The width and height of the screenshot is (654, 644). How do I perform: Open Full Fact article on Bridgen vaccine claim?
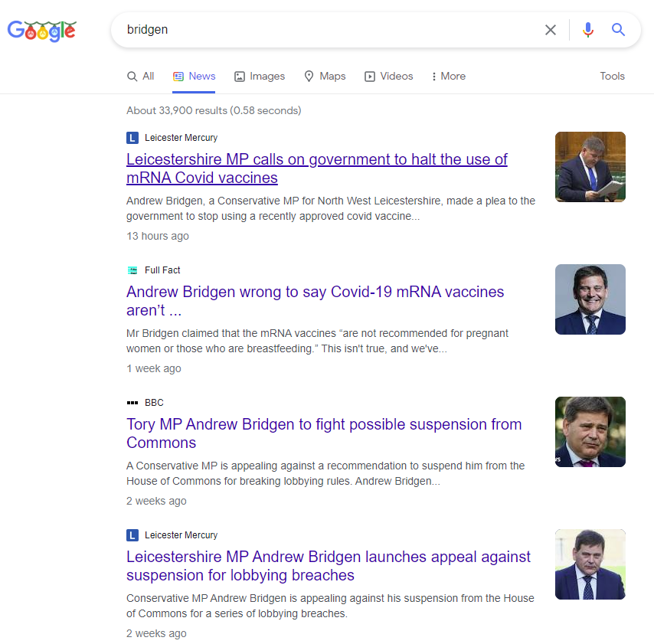point(315,301)
